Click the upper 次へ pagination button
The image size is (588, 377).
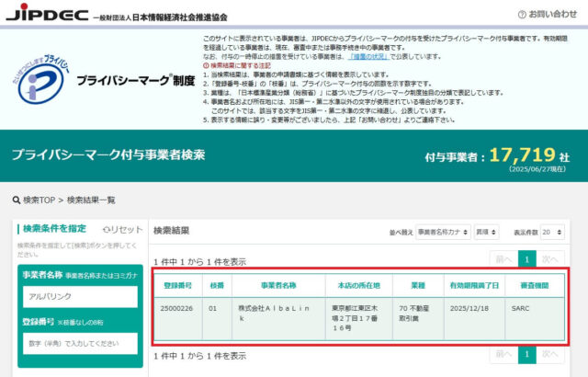pyautogui.click(x=550, y=259)
